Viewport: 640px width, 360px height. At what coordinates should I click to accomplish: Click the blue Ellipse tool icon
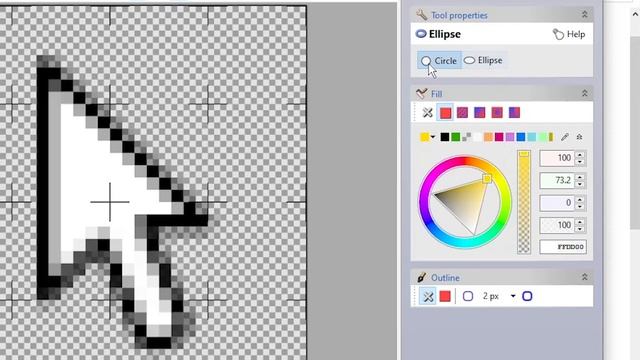pyautogui.click(x=421, y=34)
